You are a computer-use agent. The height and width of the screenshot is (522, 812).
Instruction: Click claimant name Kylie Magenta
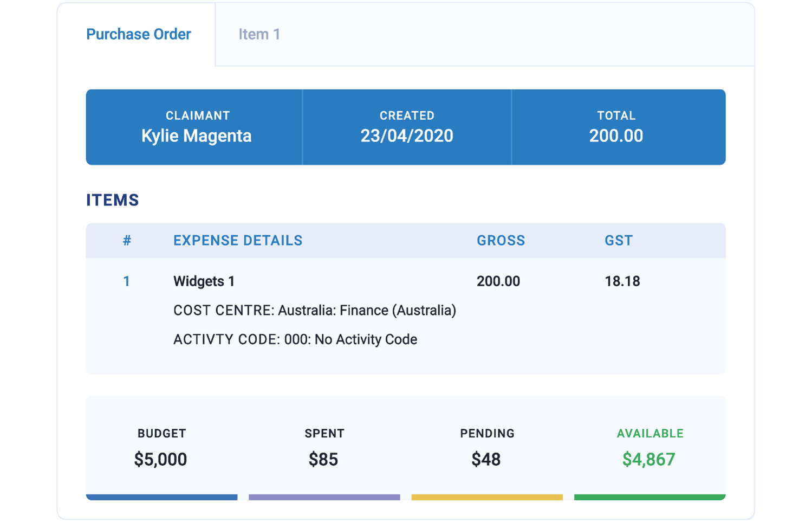[197, 136]
